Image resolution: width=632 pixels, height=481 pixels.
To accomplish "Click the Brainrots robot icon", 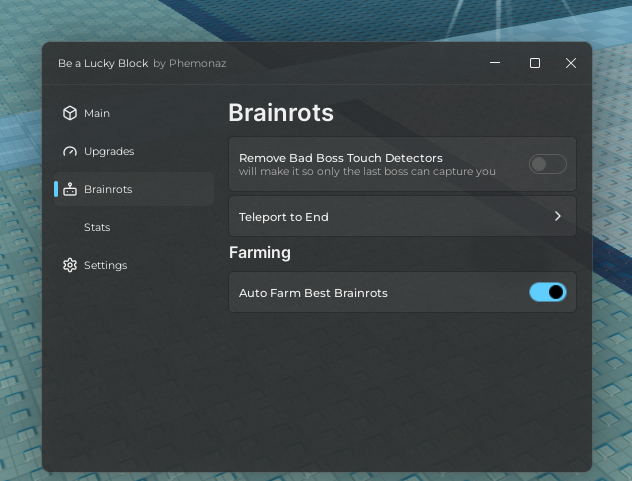I will [x=70, y=189].
